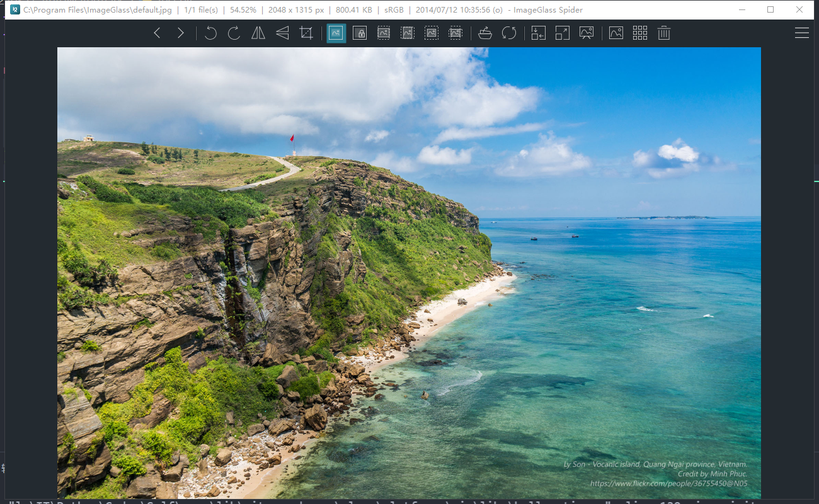Go to the next image arrow
The height and width of the screenshot is (504, 819).
coord(181,33)
